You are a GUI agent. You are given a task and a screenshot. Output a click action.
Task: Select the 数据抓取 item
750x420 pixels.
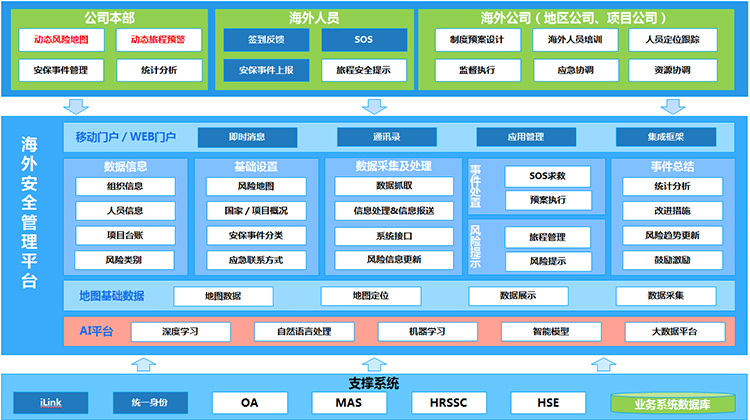point(394,186)
